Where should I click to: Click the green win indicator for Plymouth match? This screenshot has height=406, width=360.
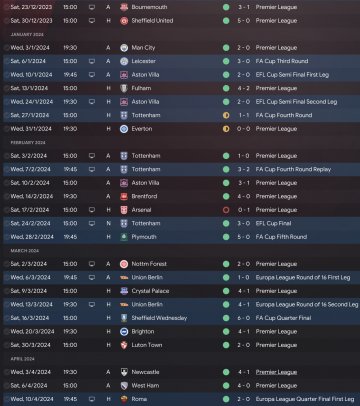226,237
